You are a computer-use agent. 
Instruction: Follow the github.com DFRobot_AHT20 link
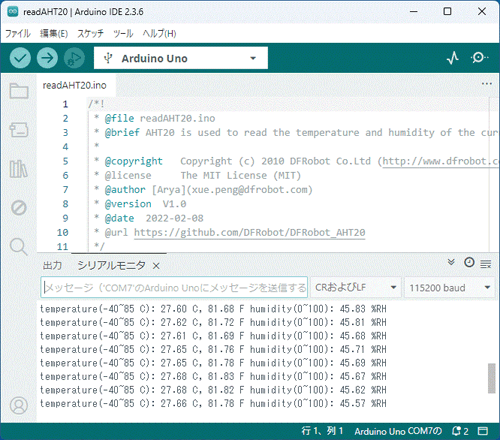click(250, 232)
